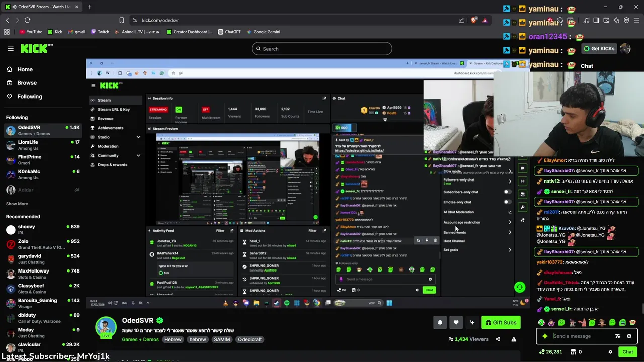Pop out Session Info panel in dashboard

tap(324, 98)
